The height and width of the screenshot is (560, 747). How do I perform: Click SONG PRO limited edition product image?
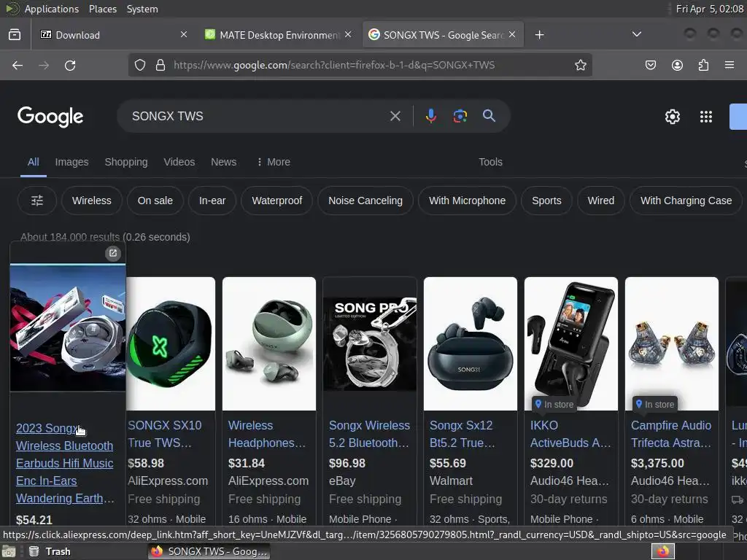coord(370,343)
